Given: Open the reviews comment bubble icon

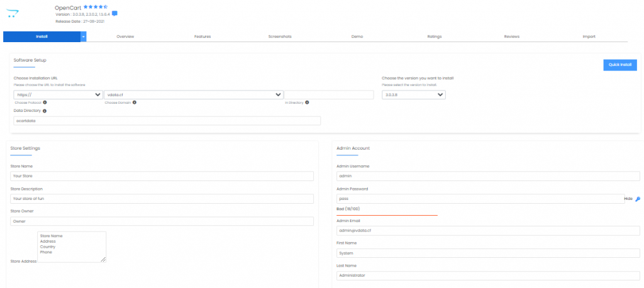Looking at the screenshot, I should pyautogui.click(x=114, y=14).
